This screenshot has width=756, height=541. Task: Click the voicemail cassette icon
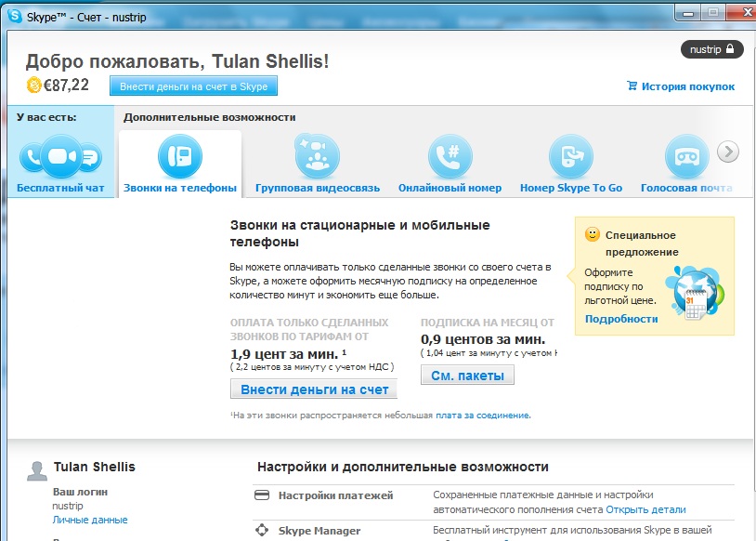pos(687,157)
